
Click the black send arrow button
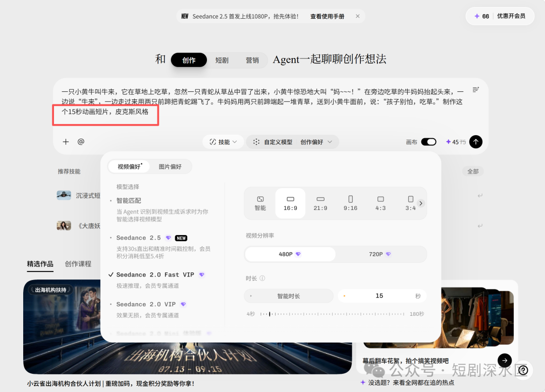[x=476, y=142]
